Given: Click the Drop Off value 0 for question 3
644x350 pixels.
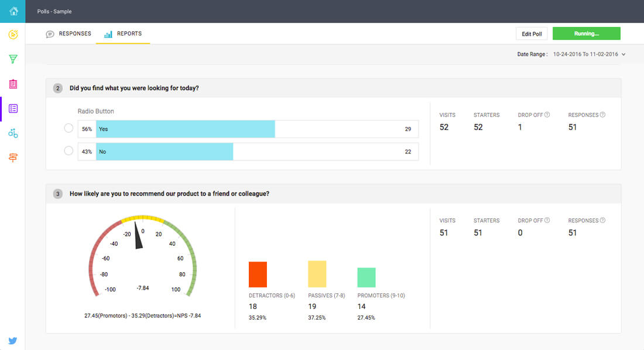Looking at the screenshot, I should [x=520, y=233].
